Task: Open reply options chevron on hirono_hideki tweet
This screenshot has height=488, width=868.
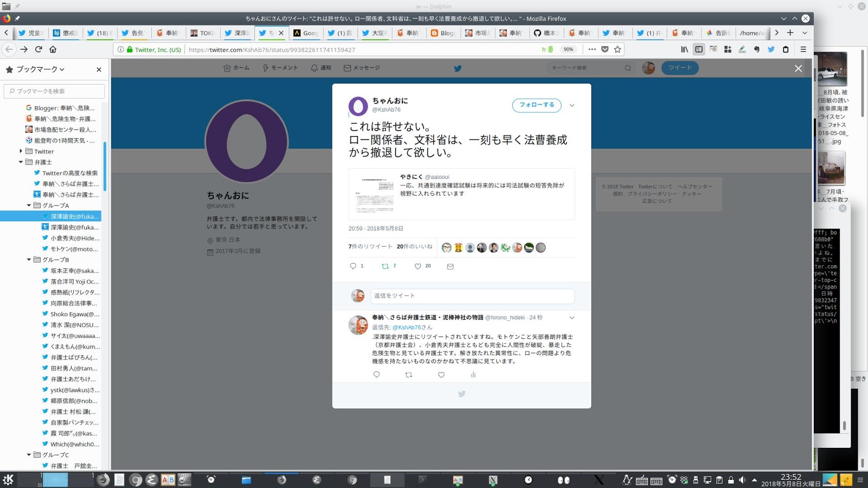Action: pyautogui.click(x=572, y=318)
